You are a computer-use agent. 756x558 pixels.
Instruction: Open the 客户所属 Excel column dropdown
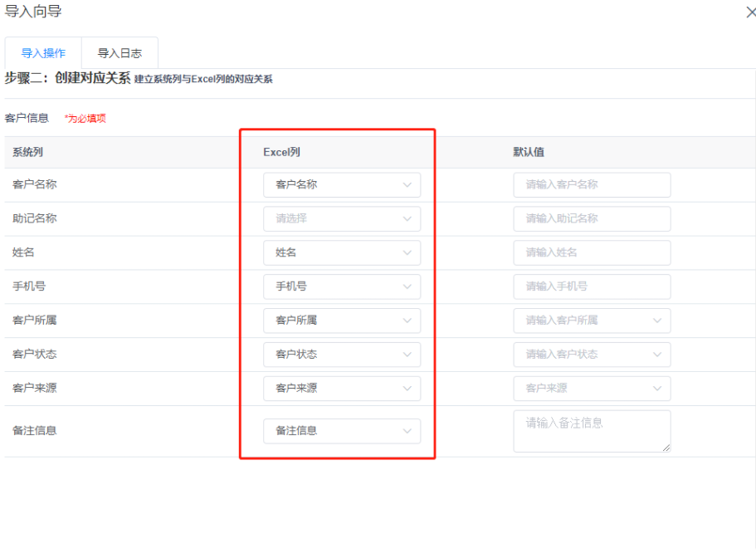click(341, 321)
